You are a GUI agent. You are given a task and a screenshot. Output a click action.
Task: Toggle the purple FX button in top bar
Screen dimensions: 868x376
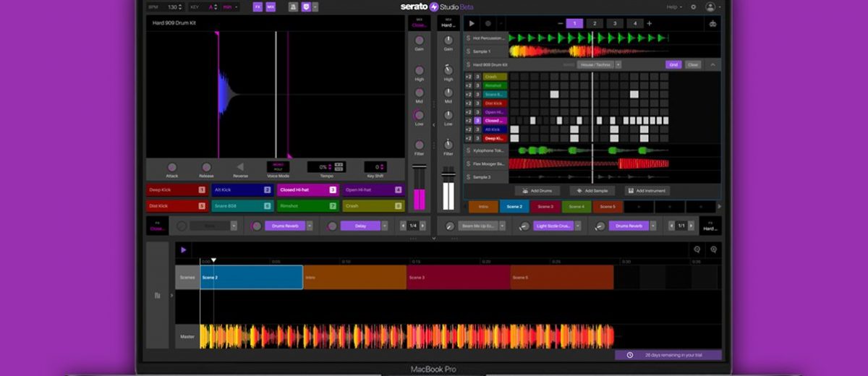tap(258, 7)
